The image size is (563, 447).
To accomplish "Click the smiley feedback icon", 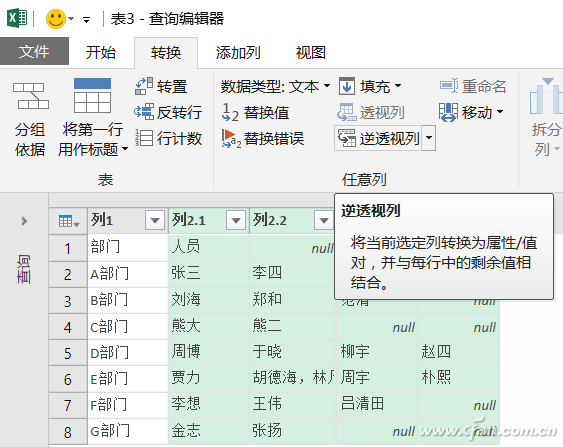I will pos(56,19).
